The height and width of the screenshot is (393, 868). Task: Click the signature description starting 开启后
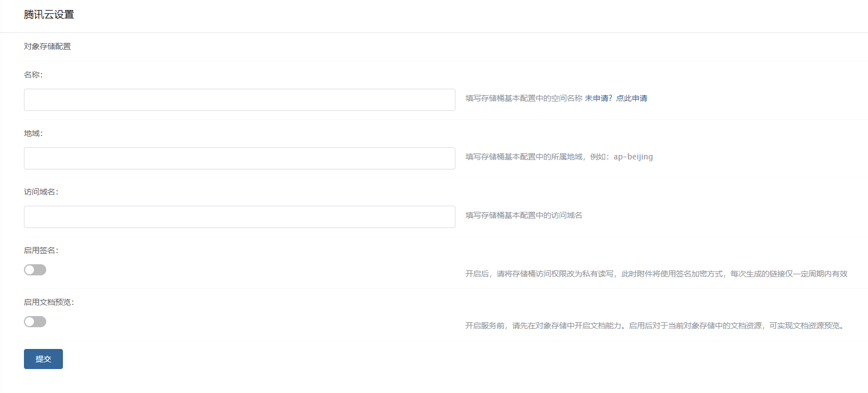pos(656,274)
